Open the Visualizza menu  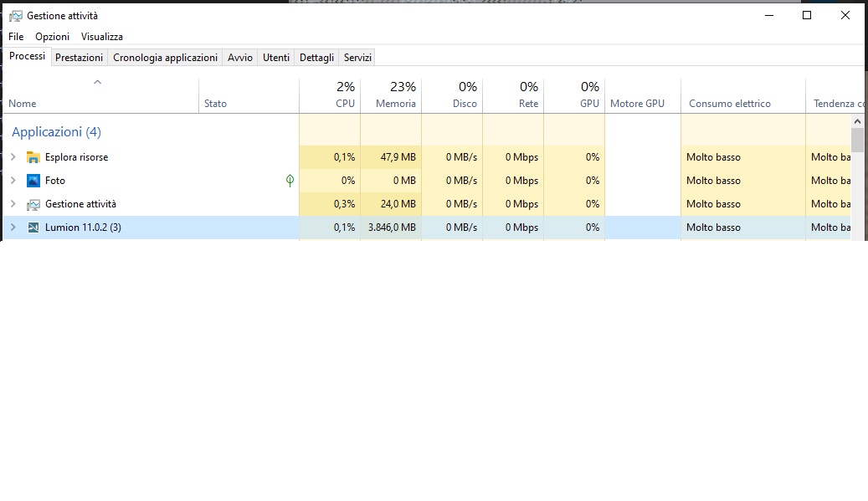(x=102, y=37)
